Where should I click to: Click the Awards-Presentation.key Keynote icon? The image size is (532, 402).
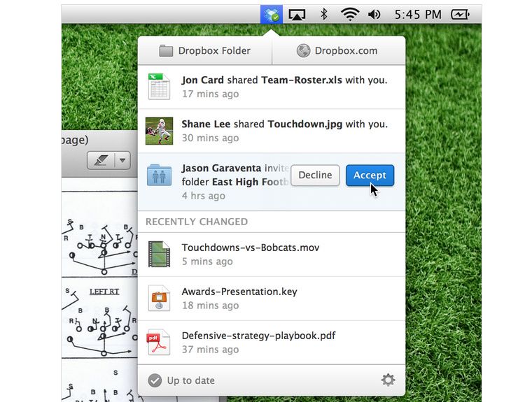159,299
